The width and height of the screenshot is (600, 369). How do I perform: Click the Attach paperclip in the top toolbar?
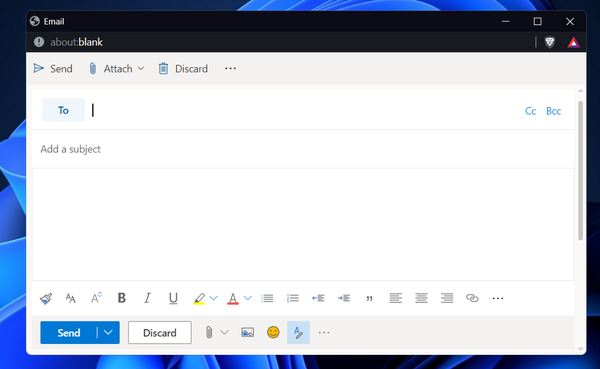[x=93, y=69]
